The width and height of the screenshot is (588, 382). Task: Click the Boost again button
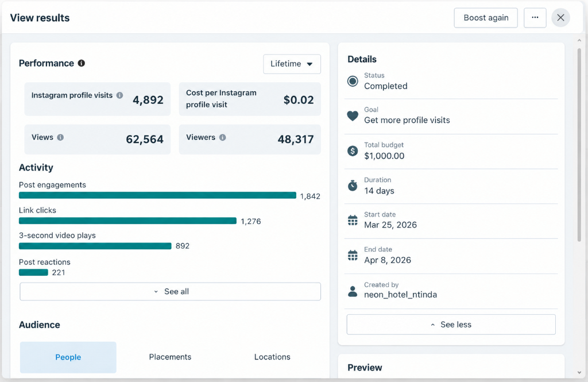pos(486,18)
